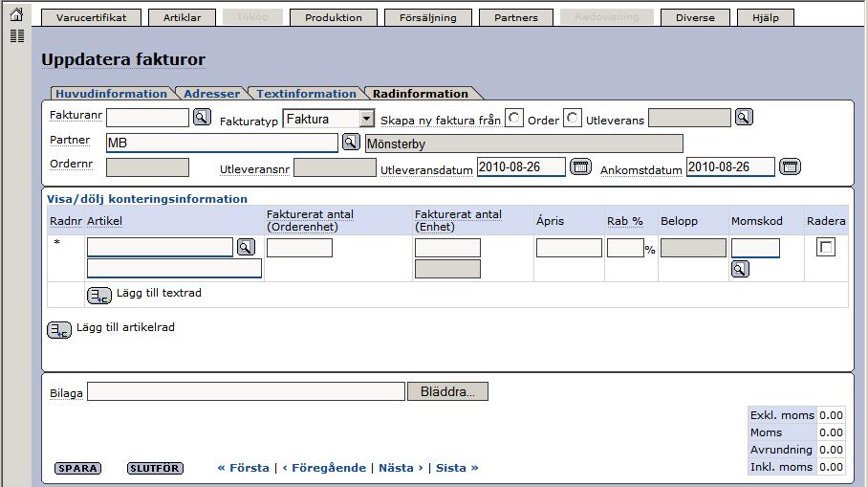Click the Uppdatera fakturor heading
Viewport: 868px width, 487px height.
pyautogui.click(x=123, y=59)
